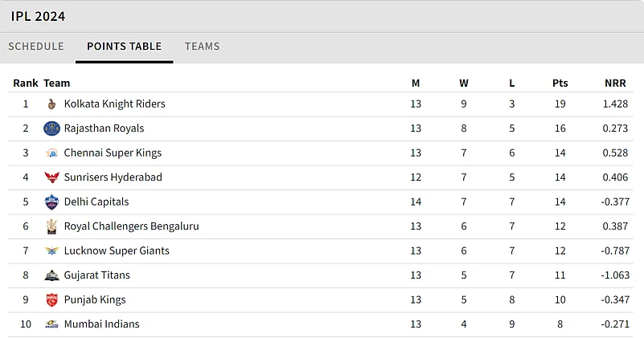The height and width of the screenshot is (338, 644).
Task: Click the Punjab Kings team logo
Action: 51,299
